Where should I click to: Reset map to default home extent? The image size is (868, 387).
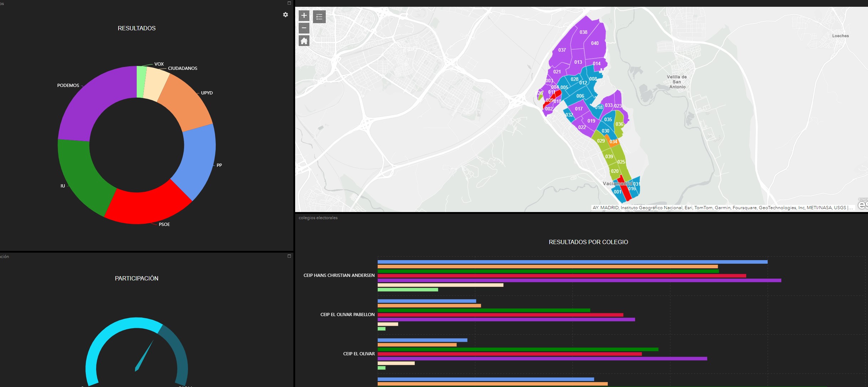(304, 41)
